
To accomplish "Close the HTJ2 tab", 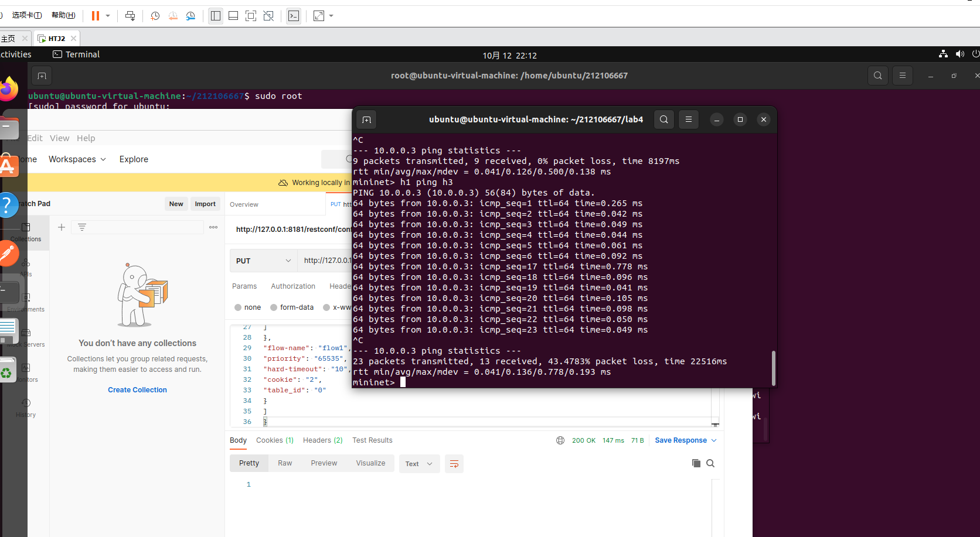I will (x=73, y=39).
